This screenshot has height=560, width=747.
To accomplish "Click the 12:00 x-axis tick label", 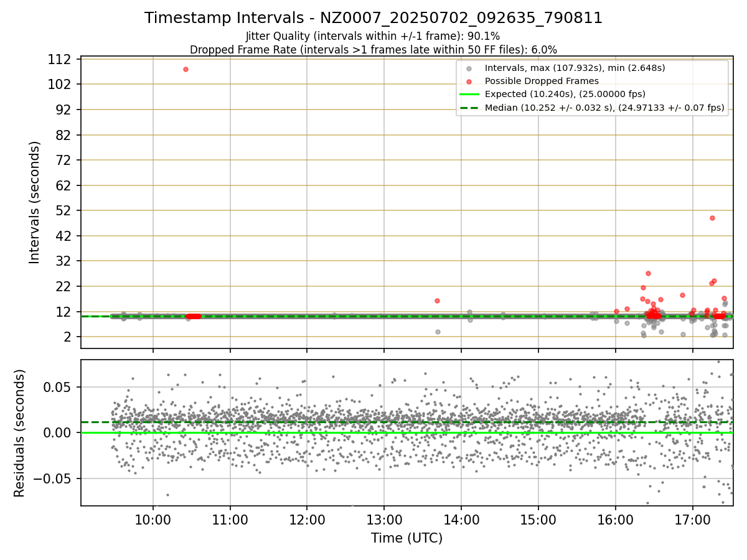I will [x=307, y=520].
